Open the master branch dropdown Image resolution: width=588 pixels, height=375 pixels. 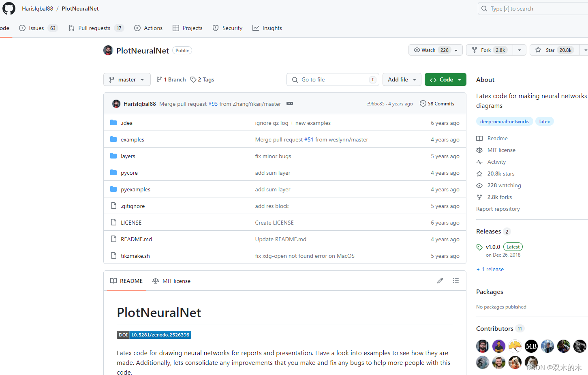[127, 79]
